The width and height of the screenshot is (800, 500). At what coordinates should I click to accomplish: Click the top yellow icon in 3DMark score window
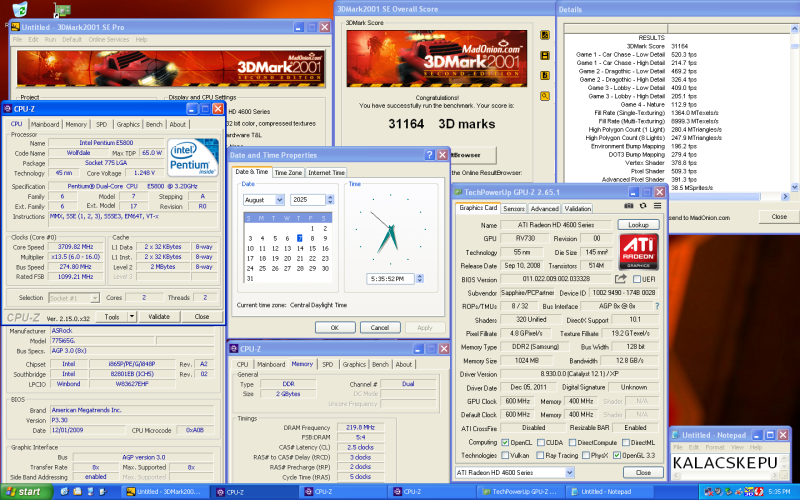pyautogui.click(x=545, y=35)
